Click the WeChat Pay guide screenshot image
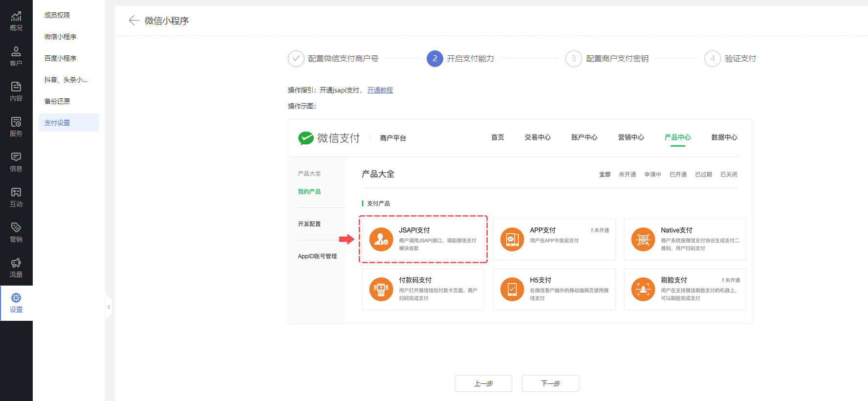 520,222
